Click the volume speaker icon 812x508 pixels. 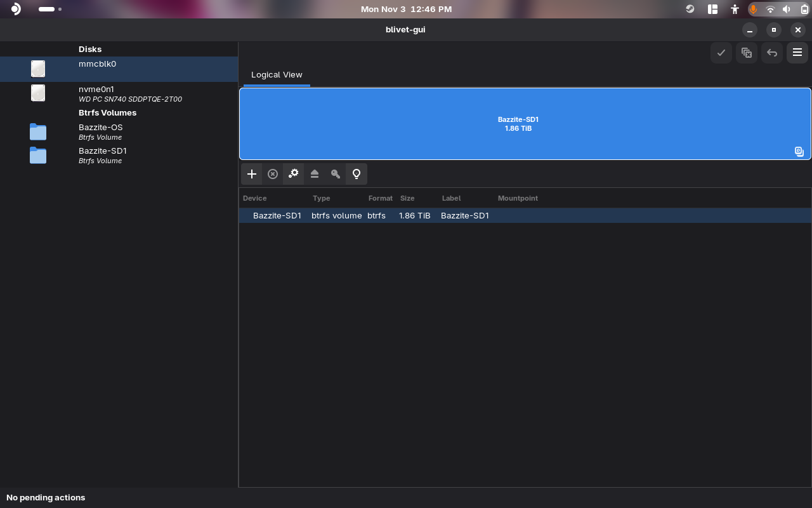(x=787, y=9)
